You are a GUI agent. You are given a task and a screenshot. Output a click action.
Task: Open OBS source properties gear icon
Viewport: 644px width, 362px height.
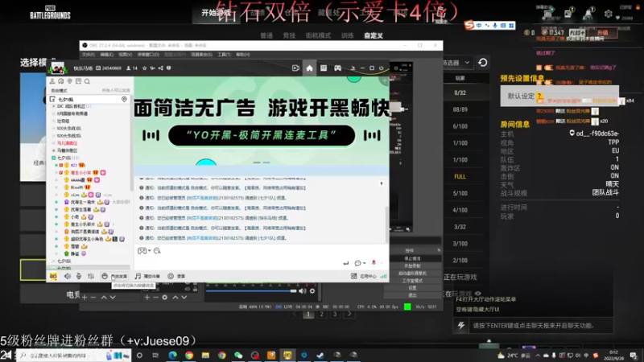coord(165,297)
